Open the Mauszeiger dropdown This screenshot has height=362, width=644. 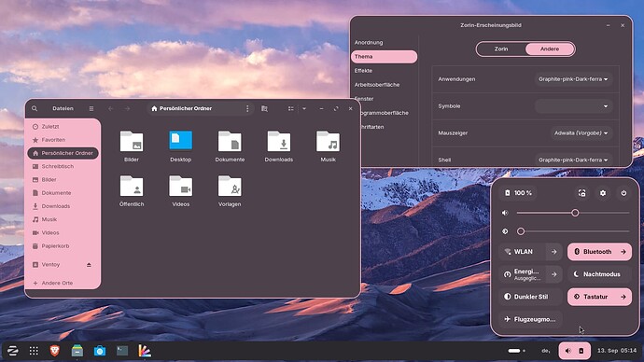tap(581, 133)
